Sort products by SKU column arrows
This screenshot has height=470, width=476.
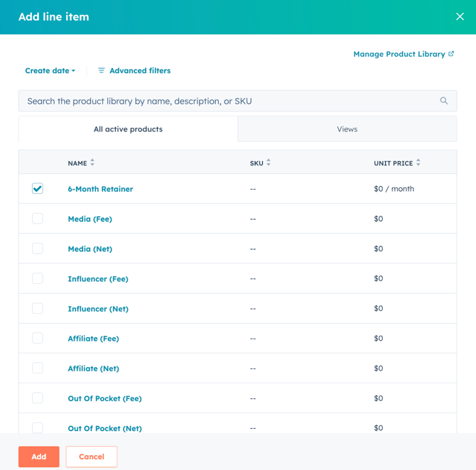(x=269, y=163)
